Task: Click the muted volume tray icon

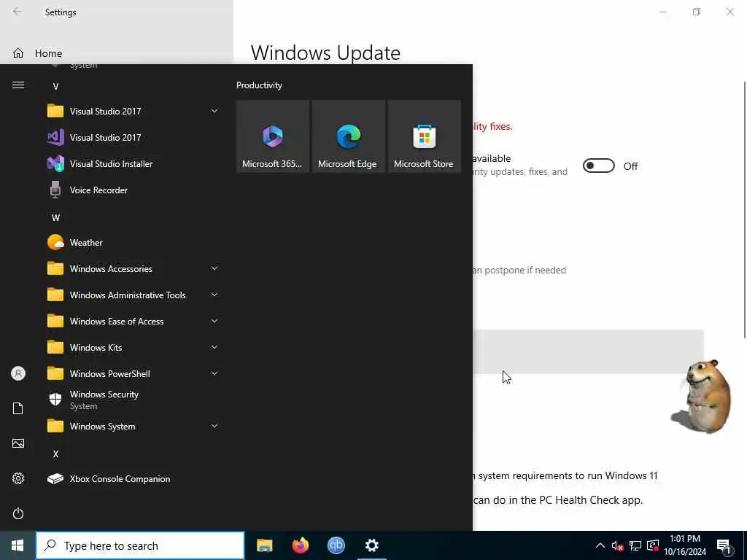Action: (x=617, y=546)
